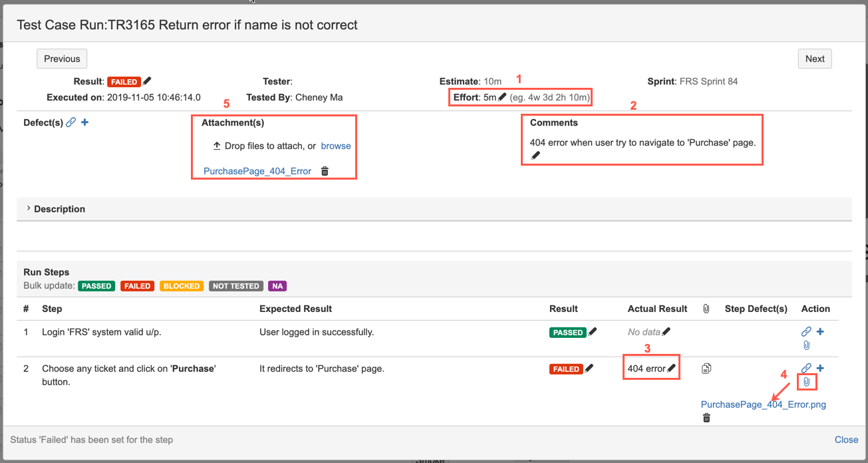The width and height of the screenshot is (868, 463).
Task: Click 'User logged in successfully.' expected result
Action: click(317, 332)
